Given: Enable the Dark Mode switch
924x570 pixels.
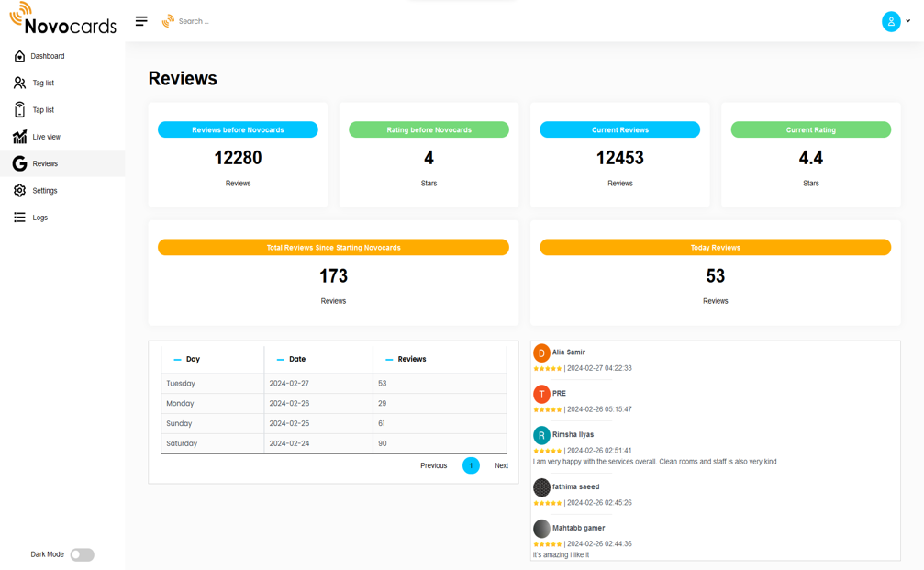Looking at the screenshot, I should pyautogui.click(x=82, y=554).
